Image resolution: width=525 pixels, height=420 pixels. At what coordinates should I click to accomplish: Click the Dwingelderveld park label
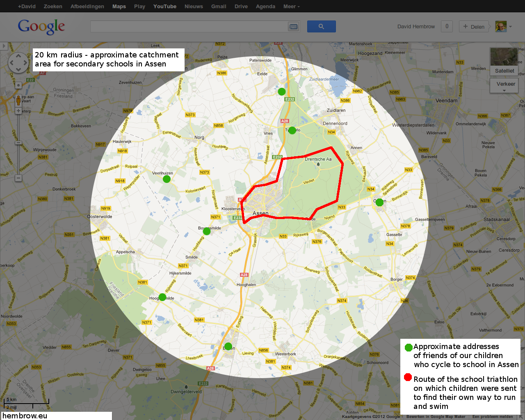(x=186, y=392)
